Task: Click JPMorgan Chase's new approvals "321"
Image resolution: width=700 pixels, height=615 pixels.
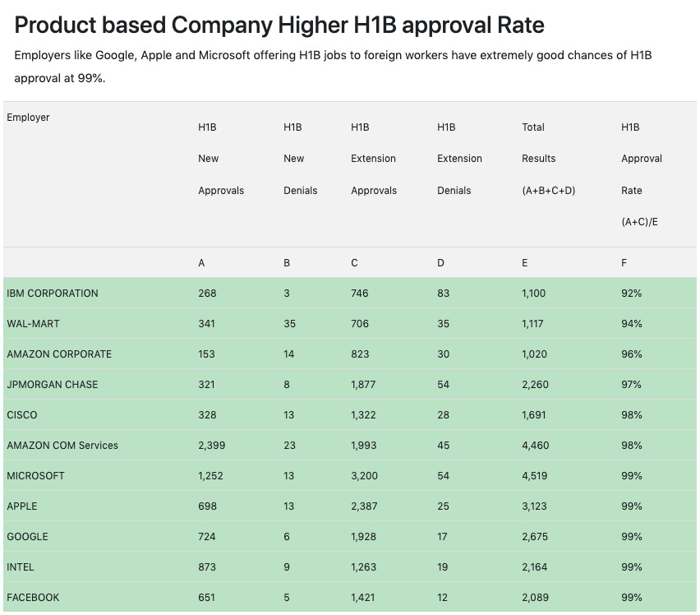Action: (x=207, y=385)
